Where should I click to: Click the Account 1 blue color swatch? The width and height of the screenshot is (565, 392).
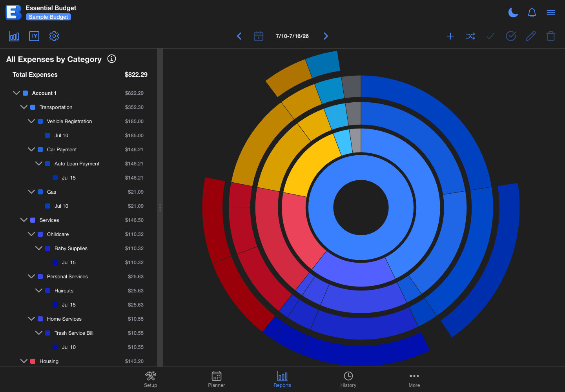tap(26, 93)
